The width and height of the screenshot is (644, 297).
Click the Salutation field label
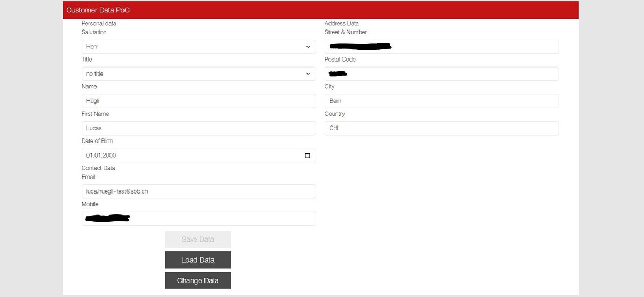(x=94, y=32)
